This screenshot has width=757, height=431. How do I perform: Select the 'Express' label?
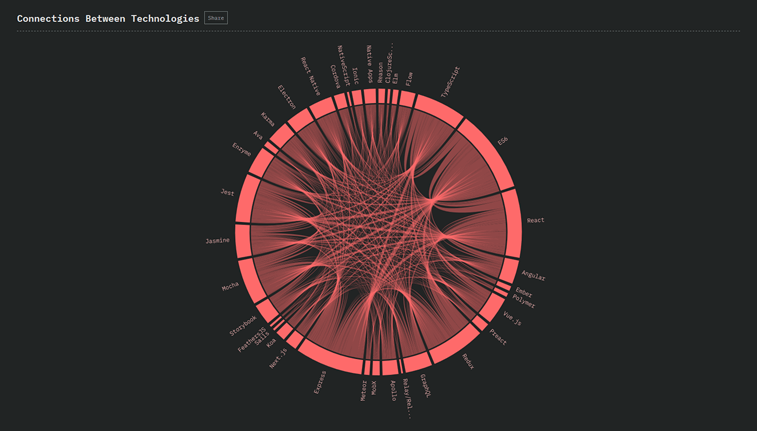[320, 383]
